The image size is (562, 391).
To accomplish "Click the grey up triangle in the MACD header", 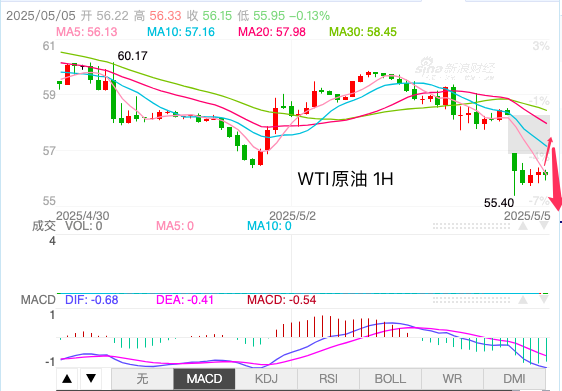I will point(523,300).
